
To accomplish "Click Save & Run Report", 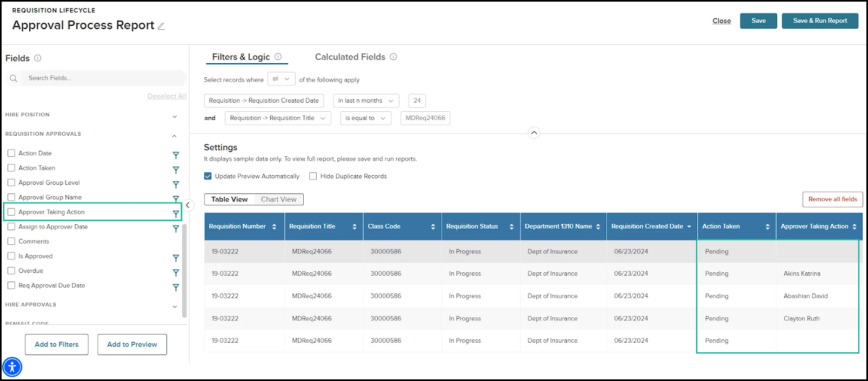I will click(x=820, y=21).
